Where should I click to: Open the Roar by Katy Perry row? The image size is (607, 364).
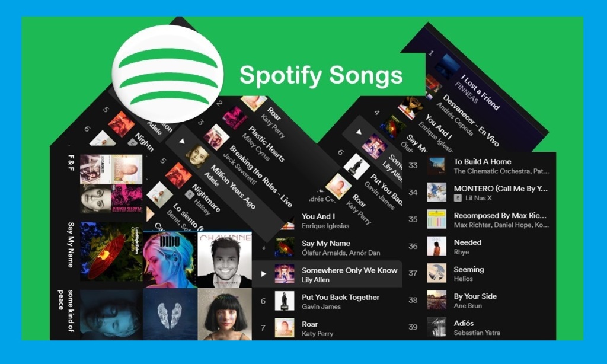pyautogui.click(x=327, y=328)
